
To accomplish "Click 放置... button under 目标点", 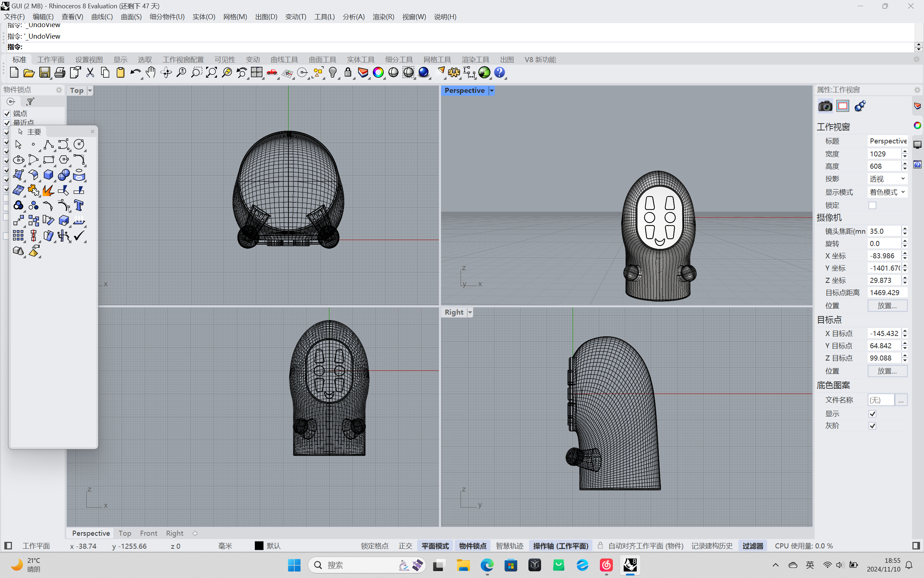I will pyautogui.click(x=887, y=371).
